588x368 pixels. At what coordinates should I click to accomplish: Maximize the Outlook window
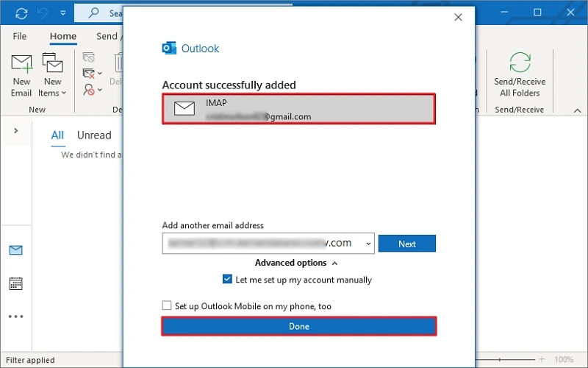[x=537, y=13]
